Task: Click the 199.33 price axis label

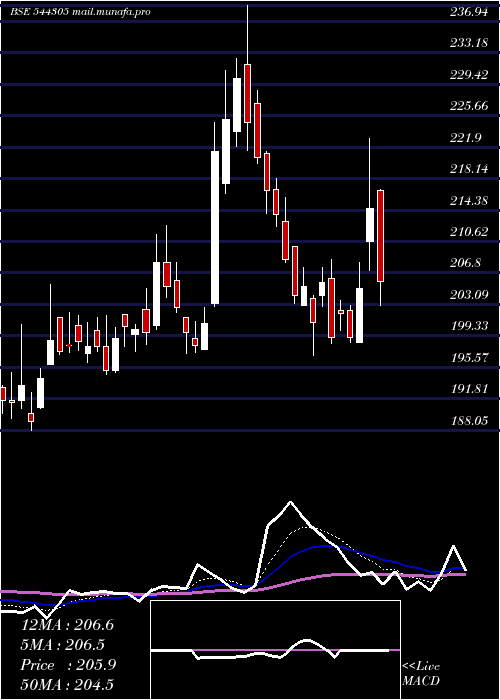Action: click(468, 326)
